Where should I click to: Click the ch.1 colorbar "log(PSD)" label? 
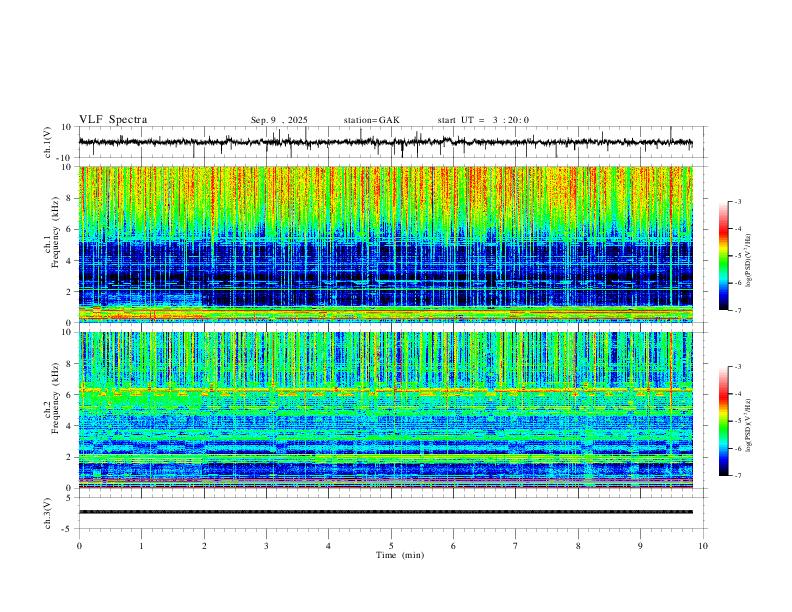748,260
